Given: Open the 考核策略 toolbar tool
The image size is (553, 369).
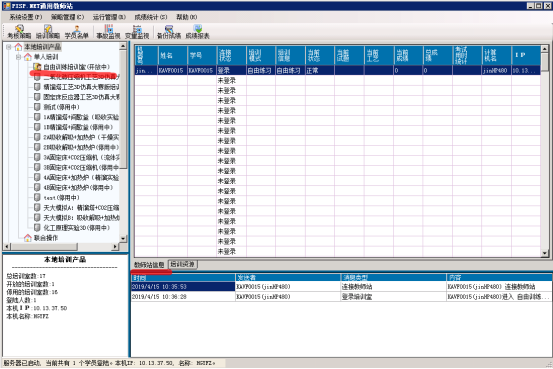Looking at the screenshot, I should click(x=19, y=32).
